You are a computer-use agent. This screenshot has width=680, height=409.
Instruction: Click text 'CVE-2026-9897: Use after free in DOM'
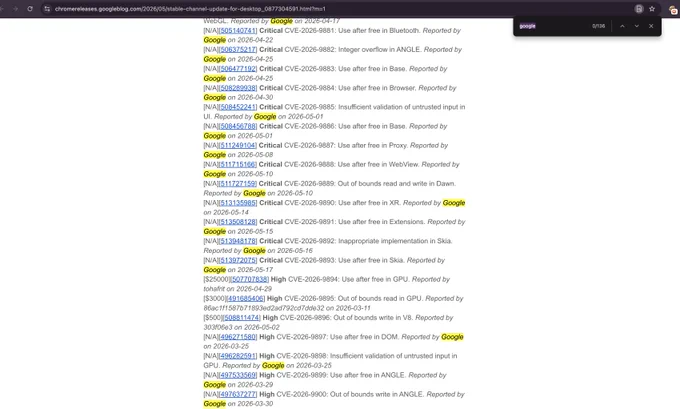click(337, 337)
